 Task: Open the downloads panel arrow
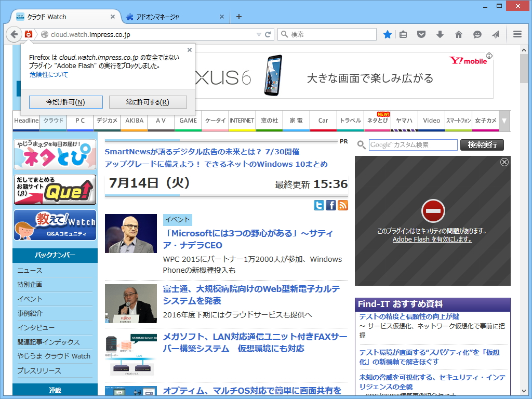[440, 34]
